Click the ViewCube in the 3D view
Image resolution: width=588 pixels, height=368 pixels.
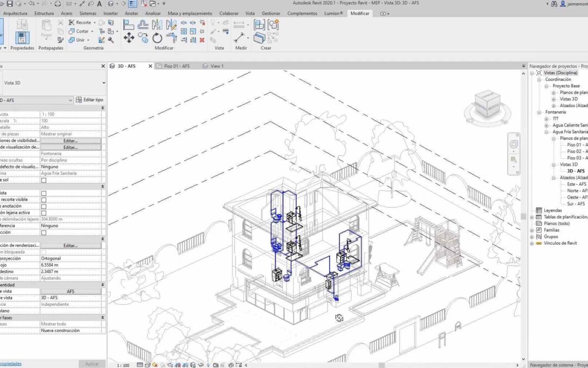(x=487, y=104)
